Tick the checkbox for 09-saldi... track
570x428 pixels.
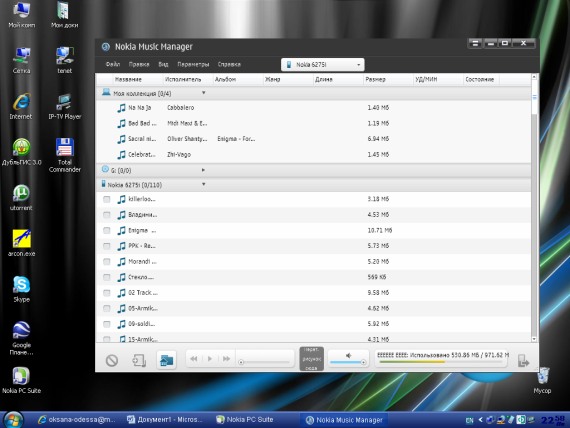coord(107,324)
